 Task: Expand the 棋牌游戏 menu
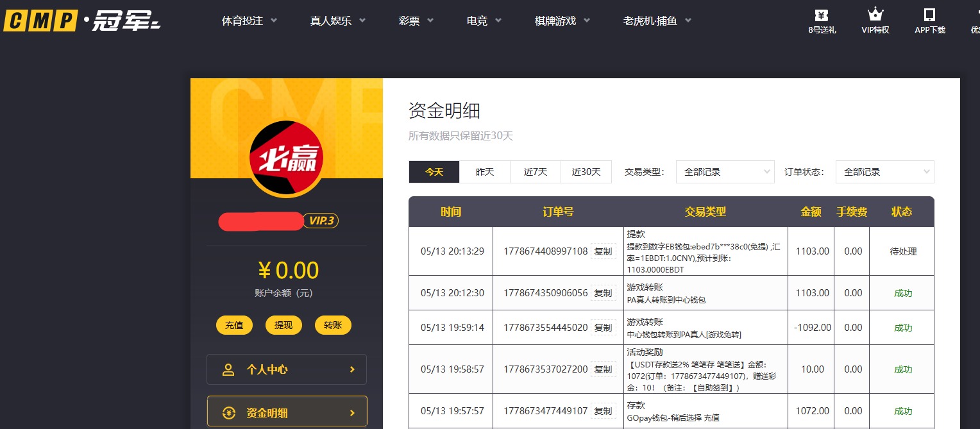[562, 21]
